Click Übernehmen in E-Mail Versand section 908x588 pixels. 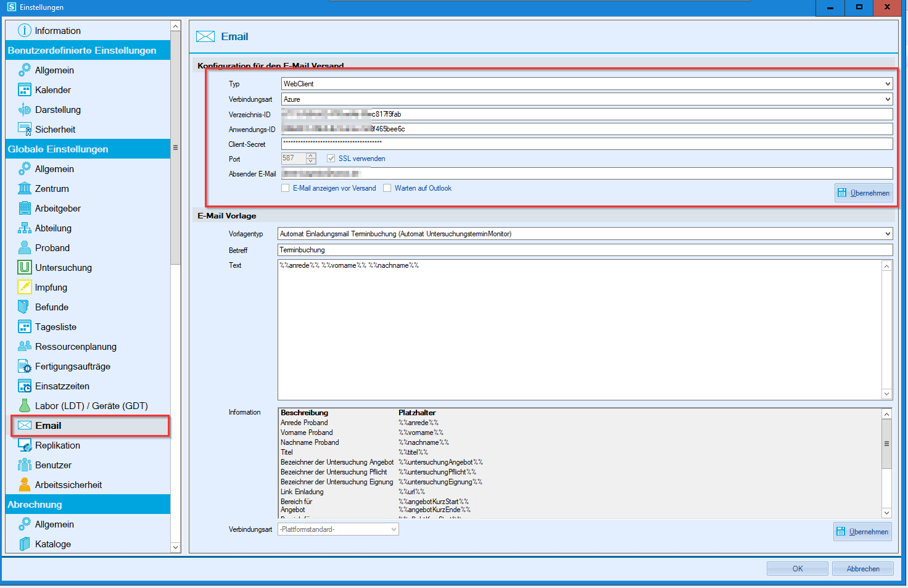pos(864,193)
